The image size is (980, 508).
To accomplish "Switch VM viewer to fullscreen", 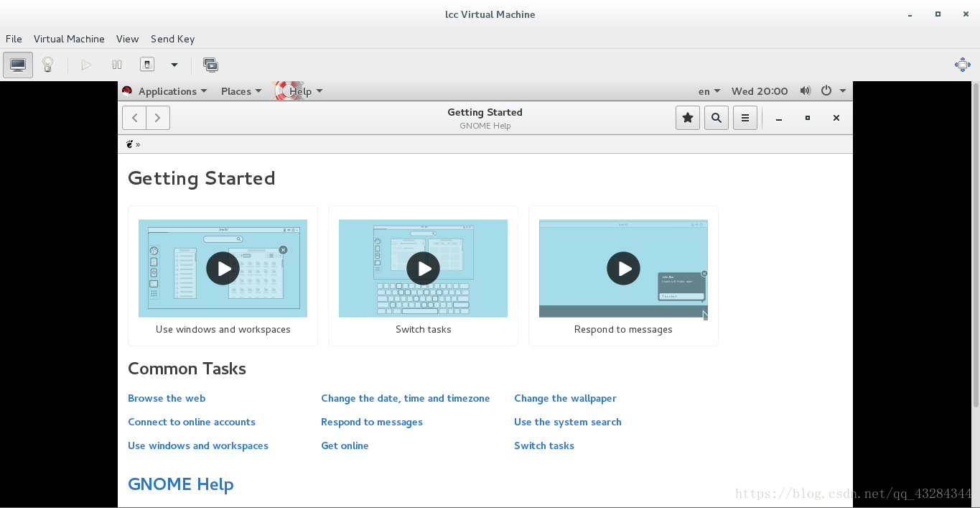I will pyautogui.click(x=962, y=65).
